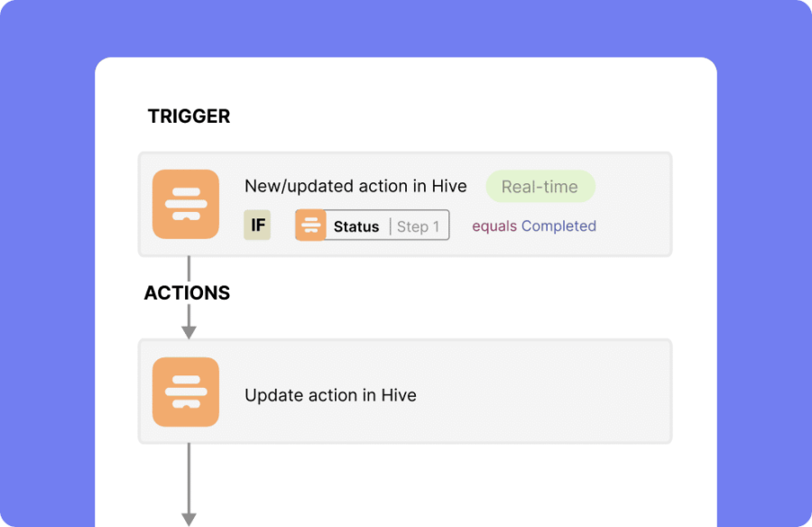Open the equals operator selector
This screenshot has height=527, width=812.
[x=494, y=226]
